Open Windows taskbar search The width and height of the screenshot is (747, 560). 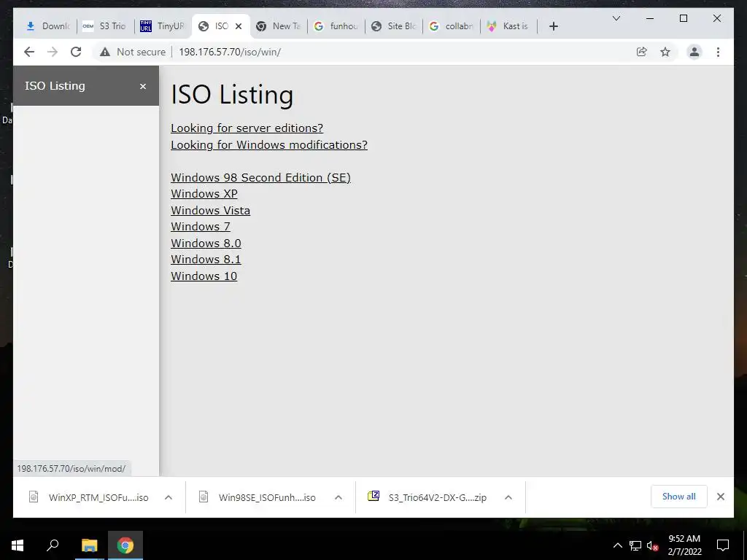click(53, 545)
